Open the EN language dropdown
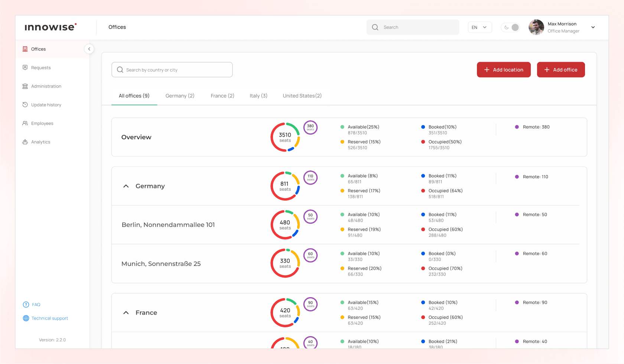The width and height of the screenshot is (624, 364). (x=480, y=27)
